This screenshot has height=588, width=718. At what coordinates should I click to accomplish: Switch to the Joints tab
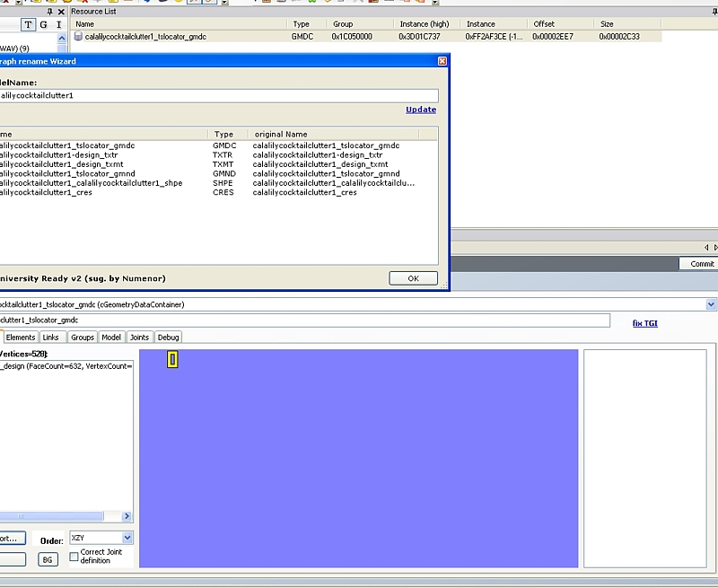pyautogui.click(x=139, y=338)
